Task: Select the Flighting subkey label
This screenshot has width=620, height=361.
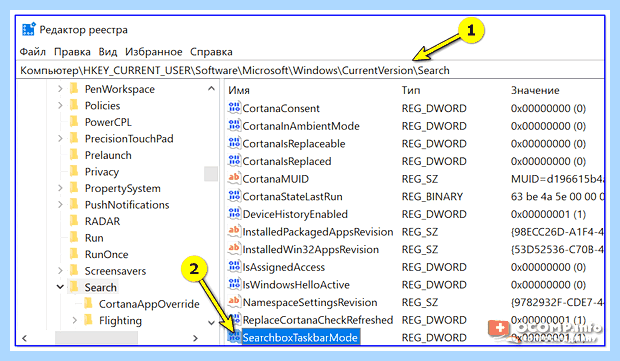Action: [120, 320]
